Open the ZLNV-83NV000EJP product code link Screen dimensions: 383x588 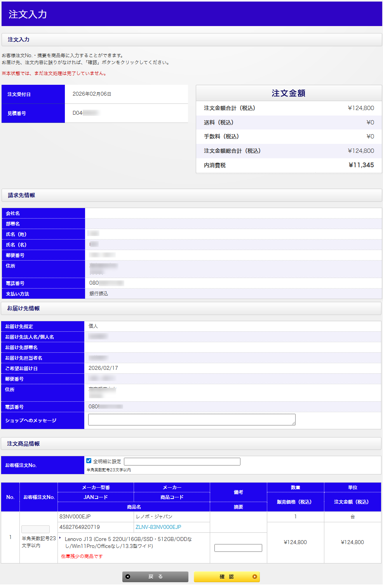(x=158, y=527)
